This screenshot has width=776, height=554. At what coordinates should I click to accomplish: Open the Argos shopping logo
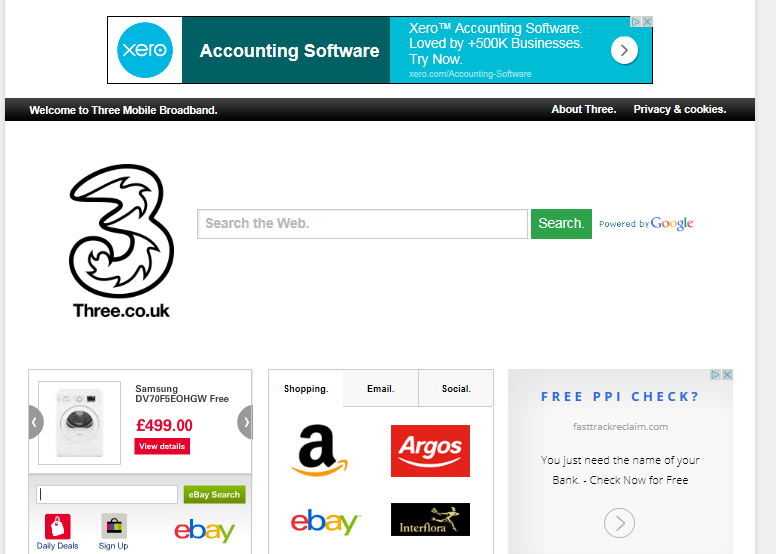(x=430, y=451)
